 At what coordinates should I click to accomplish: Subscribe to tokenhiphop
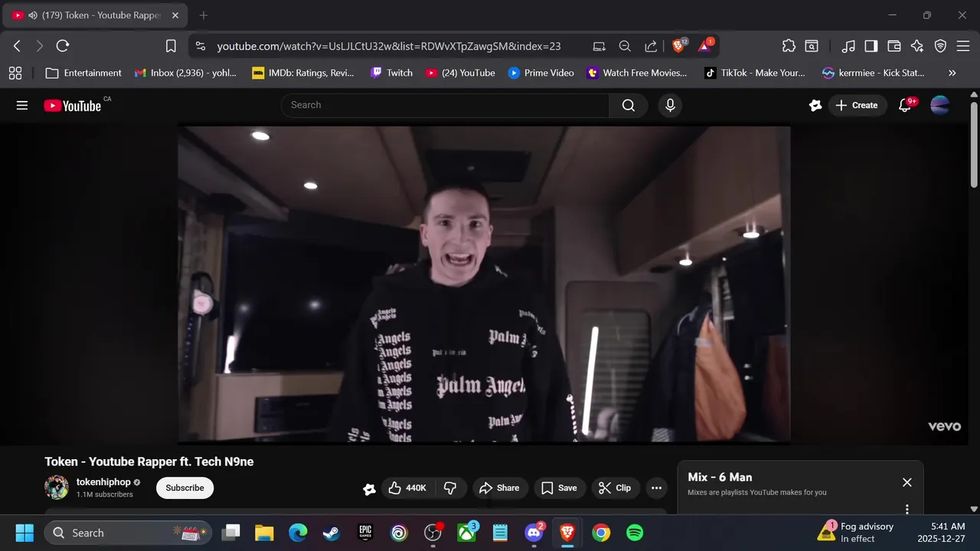(x=185, y=488)
